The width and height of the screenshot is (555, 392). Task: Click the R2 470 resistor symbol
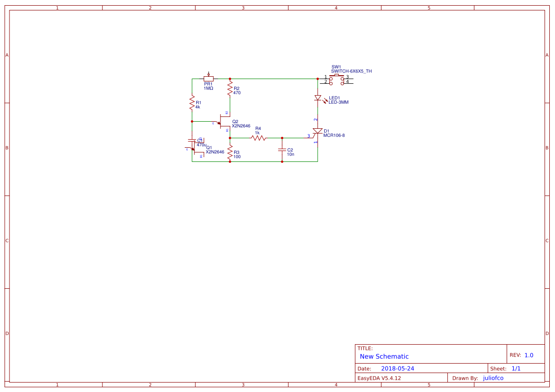pyautogui.click(x=230, y=88)
